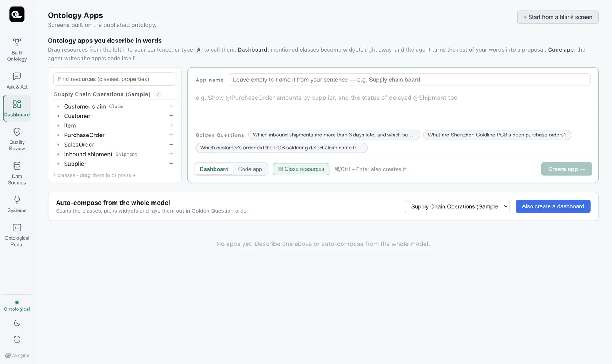
Task: Click the Engine logo at sidebar bottom
Action: tap(17, 355)
